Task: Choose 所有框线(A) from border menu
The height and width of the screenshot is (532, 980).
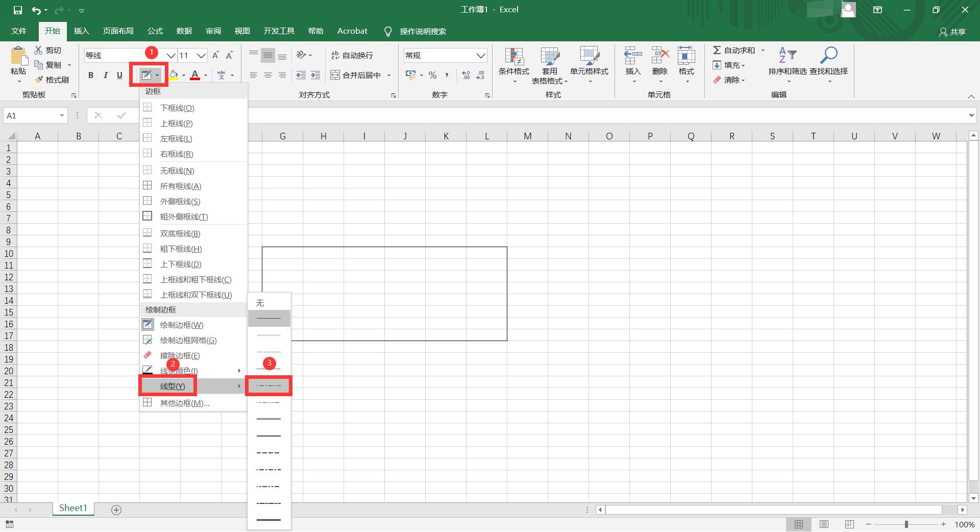Action: pyautogui.click(x=193, y=186)
